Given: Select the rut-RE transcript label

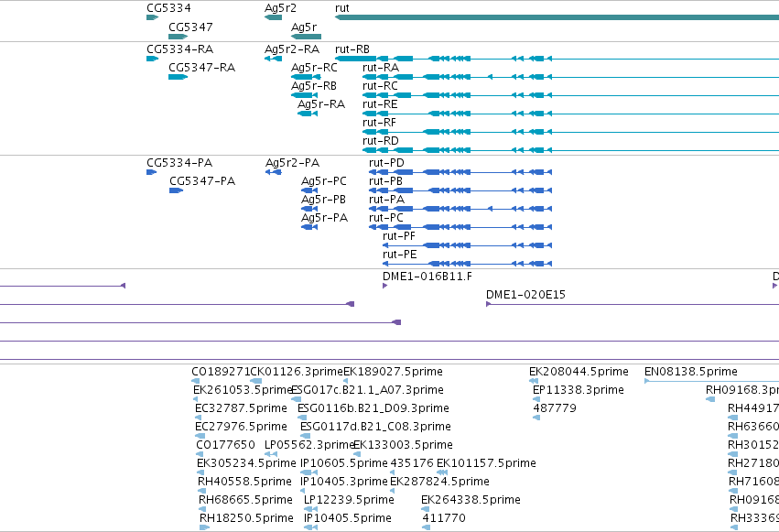Looking at the screenshot, I should tap(380, 104).
